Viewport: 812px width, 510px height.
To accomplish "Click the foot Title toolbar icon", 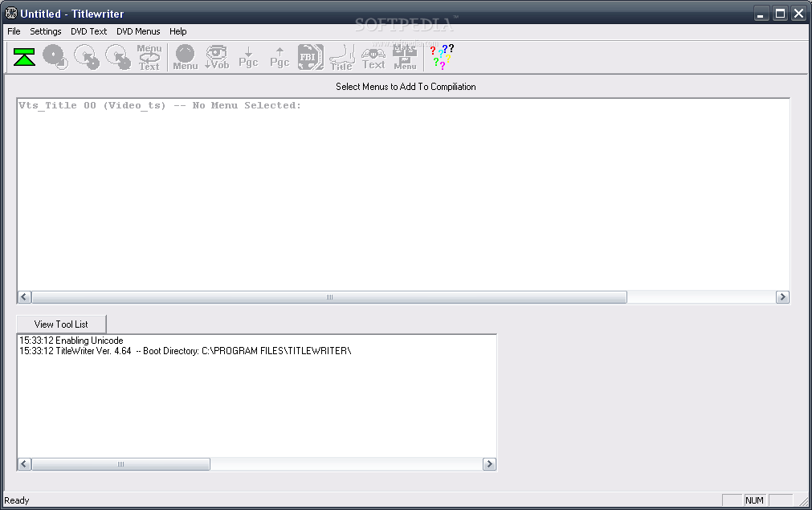I will (x=342, y=57).
